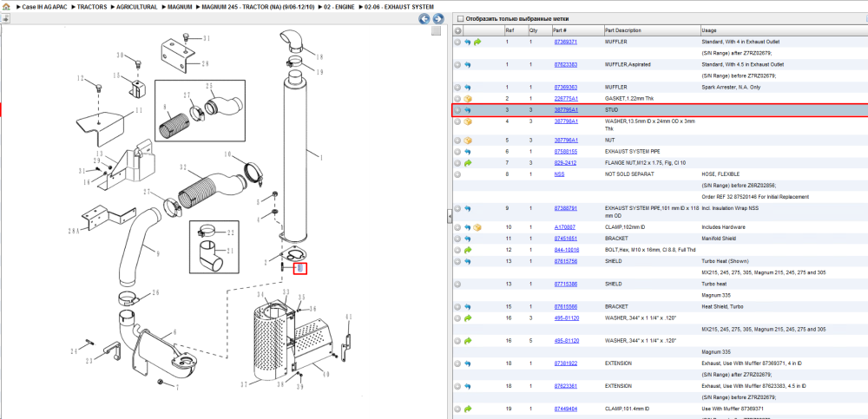Image resolution: width=868 pixels, height=419 pixels.
Task: Open the NSS part link
Action: click(559, 174)
